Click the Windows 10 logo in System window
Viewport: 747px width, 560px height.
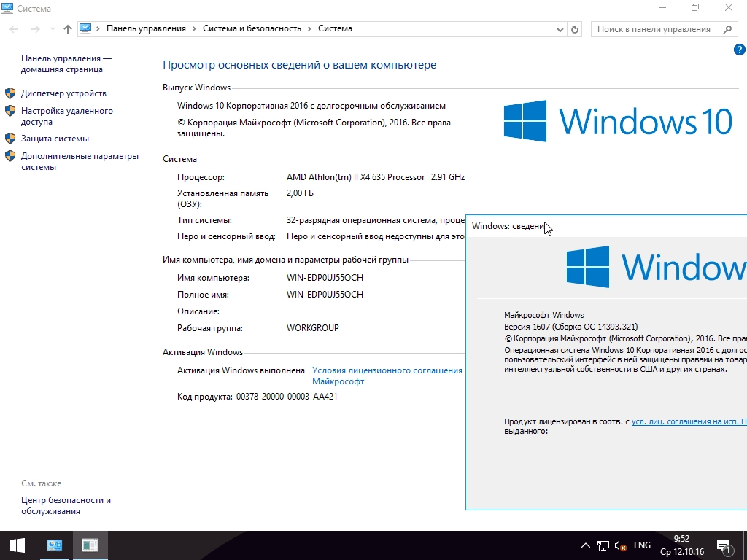(x=618, y=121)
